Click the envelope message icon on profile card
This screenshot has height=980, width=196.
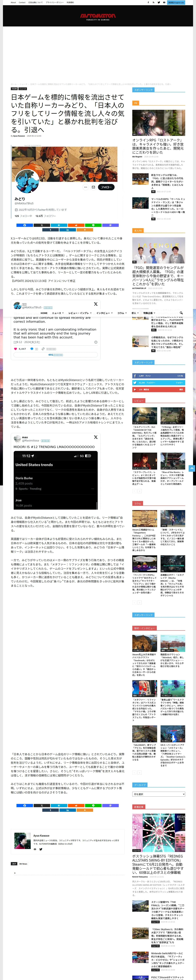pos(93,187)
